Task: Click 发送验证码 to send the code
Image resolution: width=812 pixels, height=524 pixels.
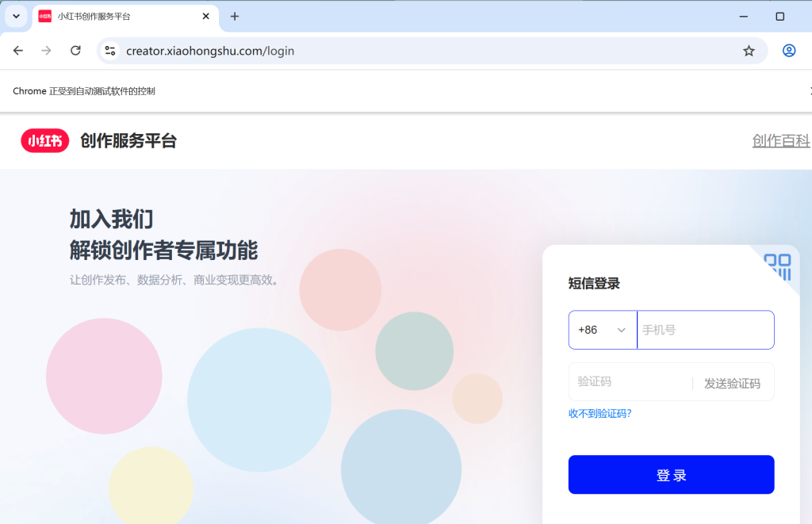Action: click(x=733, y=381)
